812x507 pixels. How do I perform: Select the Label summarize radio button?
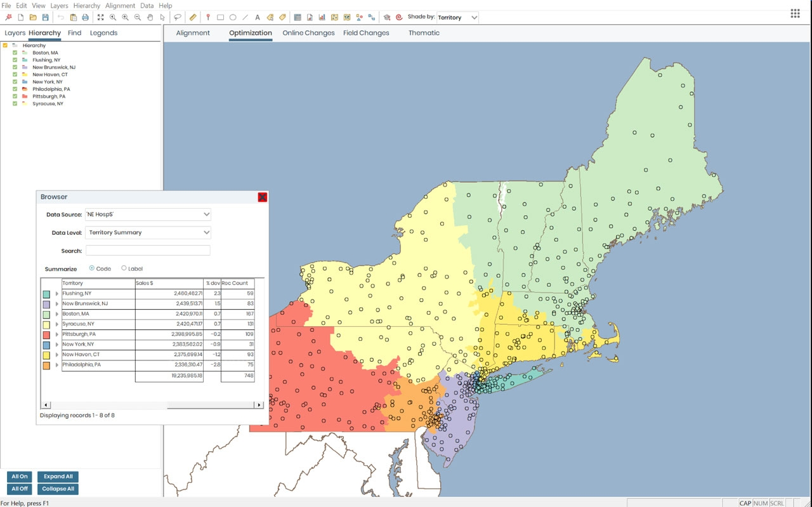coord(124,268)
